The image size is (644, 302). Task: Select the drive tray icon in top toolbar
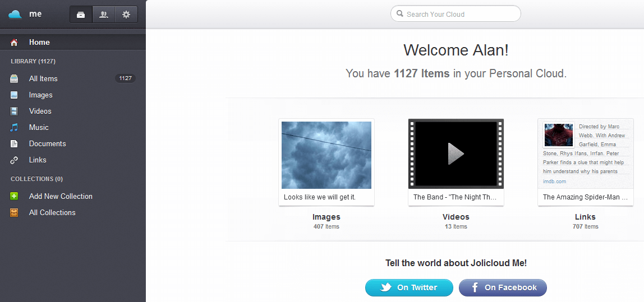tap(81, 15)
